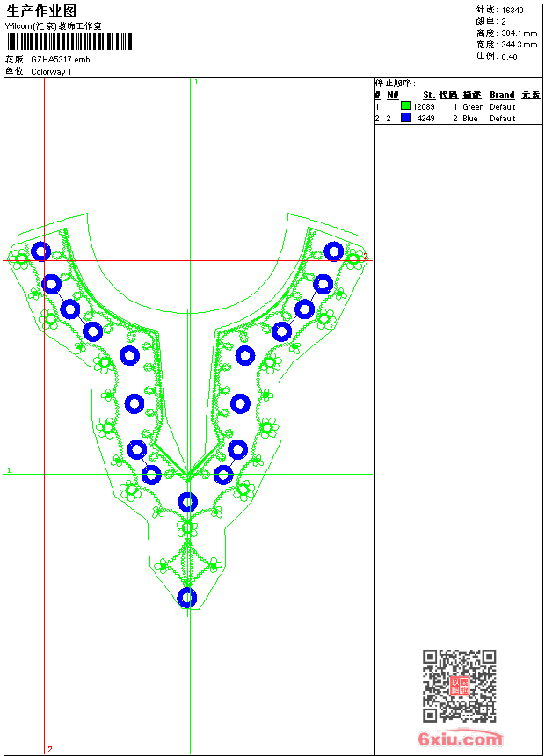Viewport: 545px width, 756px height.
Task: Click the 'N#' column header
Action: pyautogui.click(x=393, y=95)
